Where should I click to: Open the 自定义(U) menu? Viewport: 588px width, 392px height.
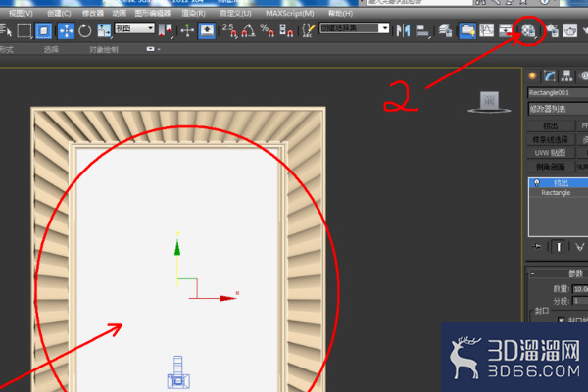coord(235,14)
